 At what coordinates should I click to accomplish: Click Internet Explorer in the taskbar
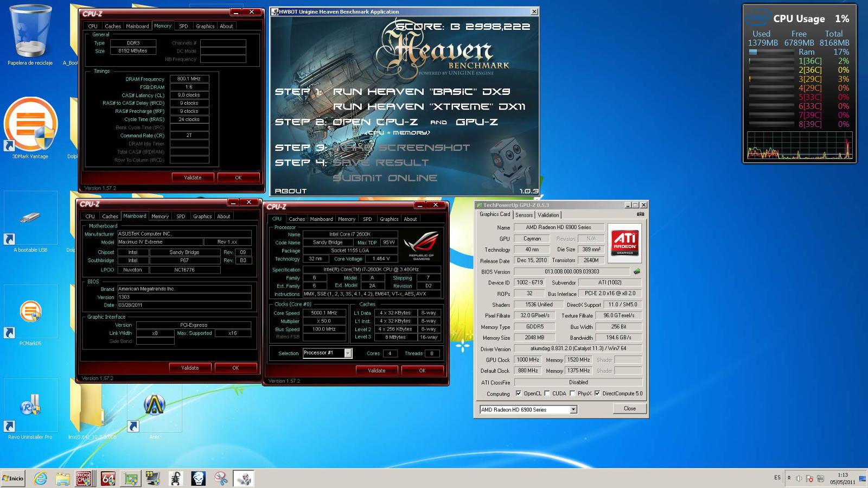coord(41,478)
